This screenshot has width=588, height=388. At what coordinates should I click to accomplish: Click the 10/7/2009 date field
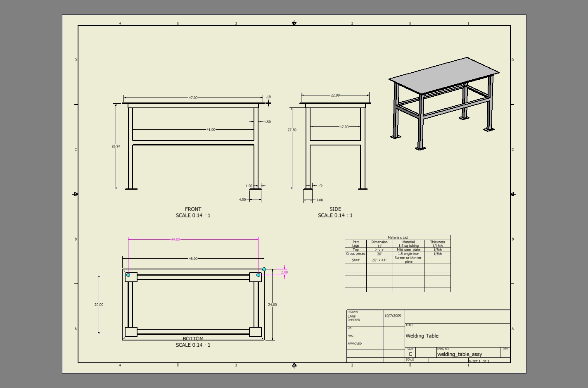(x=393, y=316)
